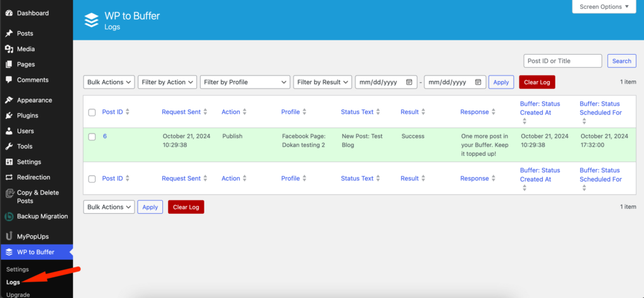Viewport: 644px width, 298px height.
Task: Click bottom Response footer column link
Action: 474,178
